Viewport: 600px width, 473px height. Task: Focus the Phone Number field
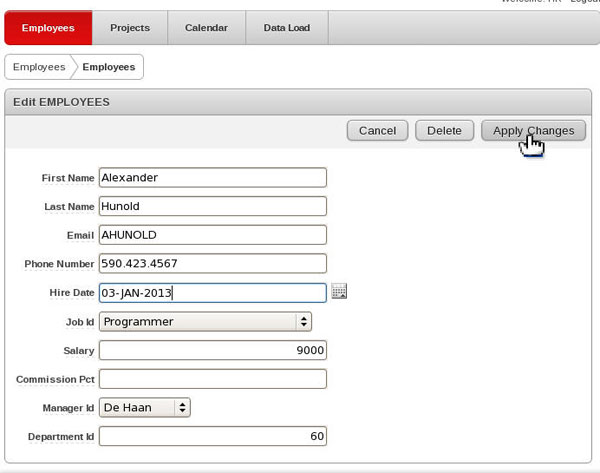pos(213,264)
